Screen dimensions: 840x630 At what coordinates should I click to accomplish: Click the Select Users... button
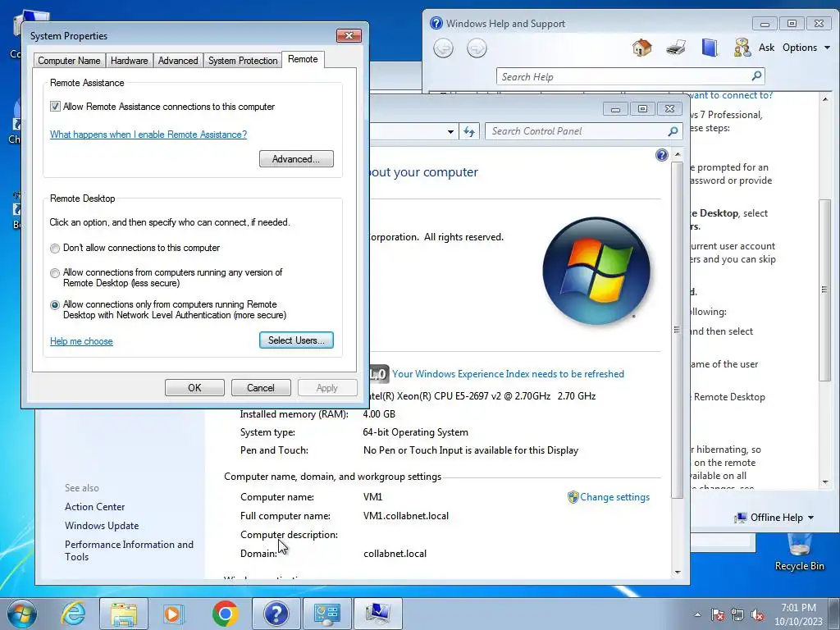(296, 340)
